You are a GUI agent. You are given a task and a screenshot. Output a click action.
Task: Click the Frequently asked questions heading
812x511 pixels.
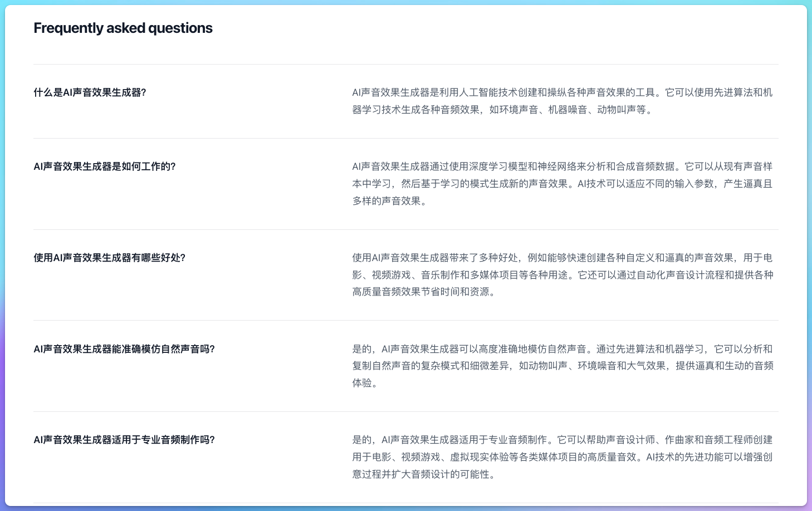click(x=123, y=28)
